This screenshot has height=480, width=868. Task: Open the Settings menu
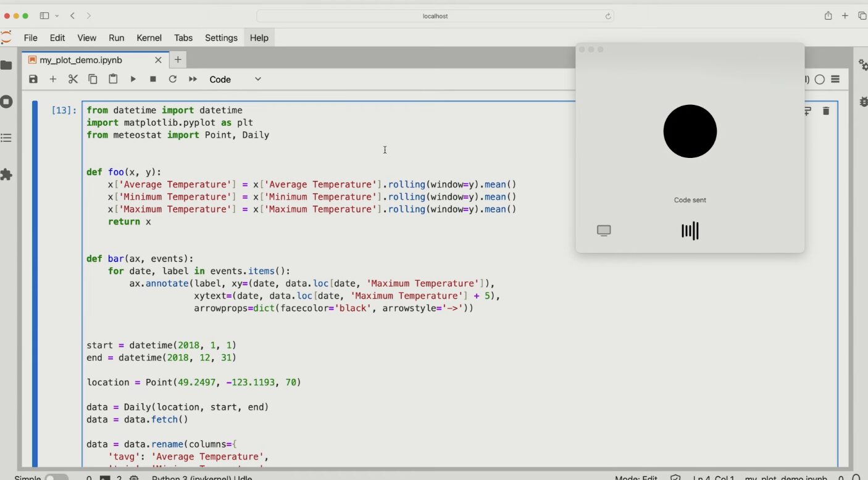coord(221,38)
